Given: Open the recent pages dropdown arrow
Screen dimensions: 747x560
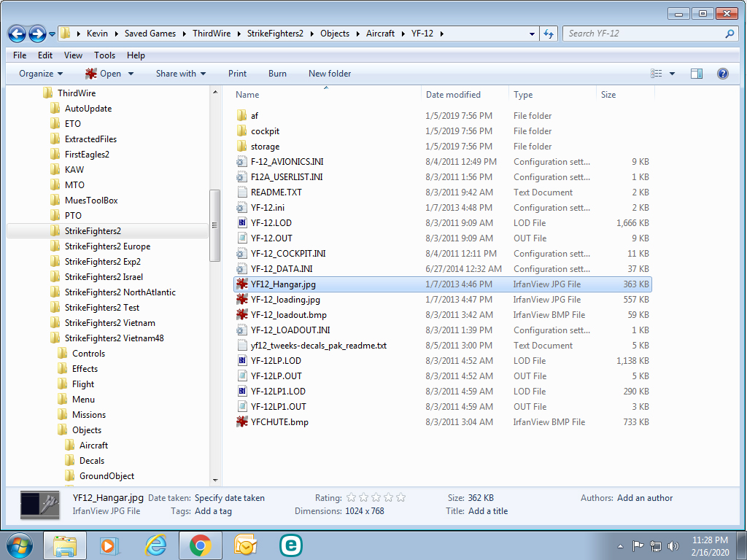Looking at the screenshot, I should click(52, 34).
